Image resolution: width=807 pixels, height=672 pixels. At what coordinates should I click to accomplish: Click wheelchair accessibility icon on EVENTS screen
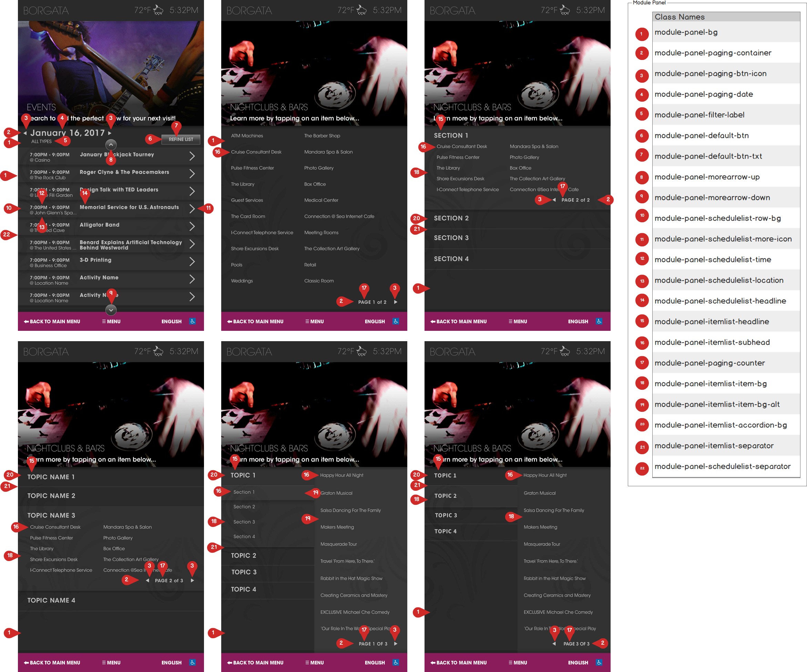193,321
